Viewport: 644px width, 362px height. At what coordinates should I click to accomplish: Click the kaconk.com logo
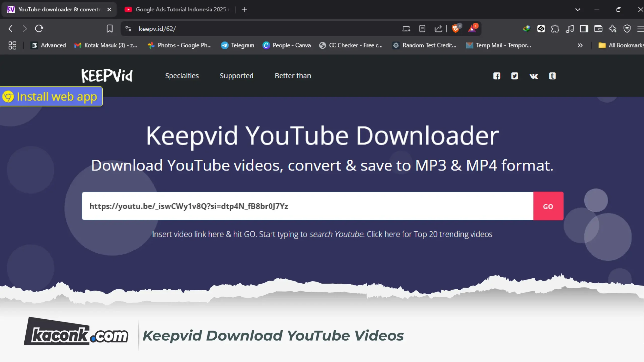76,331
